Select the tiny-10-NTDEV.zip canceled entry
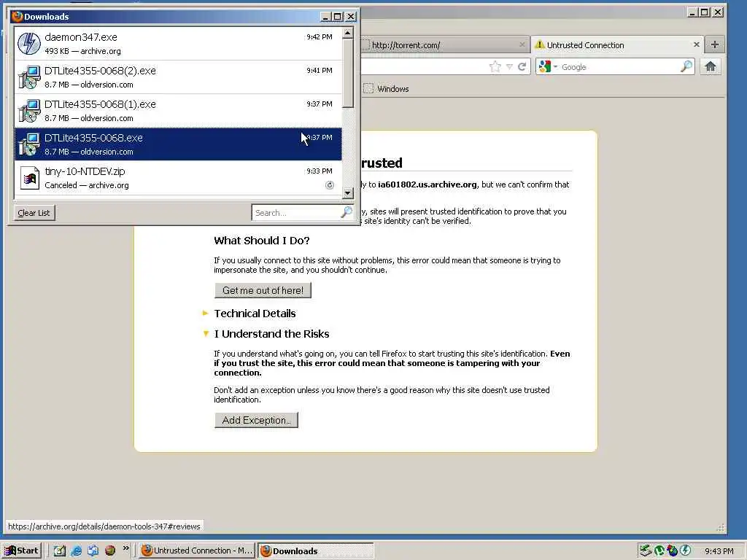Viewport: 747px width, 560px height. pos(178,178)
